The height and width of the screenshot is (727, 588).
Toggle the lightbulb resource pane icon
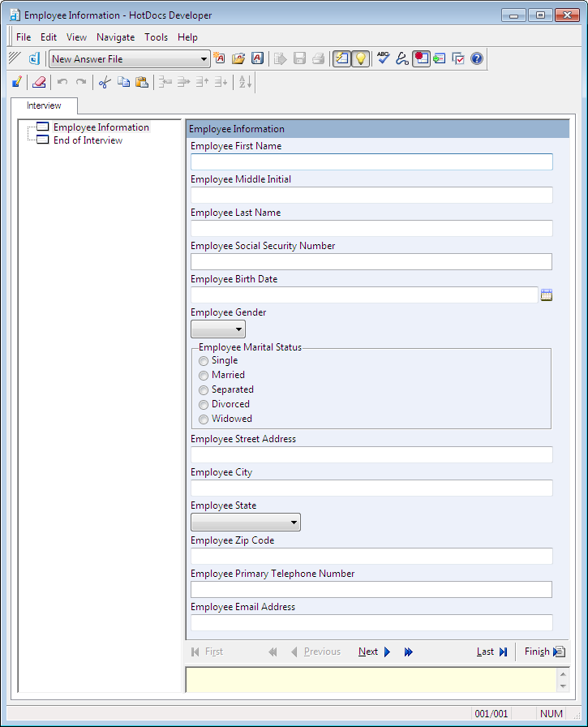(x=360, y=58)
